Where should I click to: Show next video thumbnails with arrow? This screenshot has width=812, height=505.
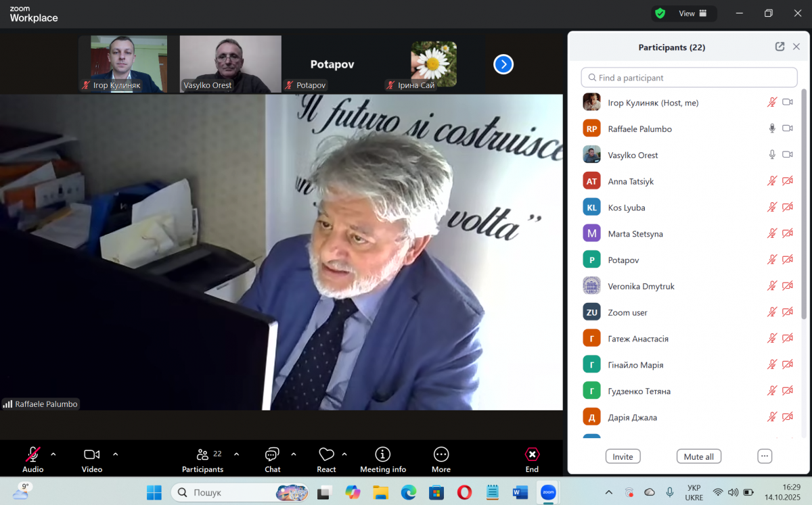(x=503, y=64)
